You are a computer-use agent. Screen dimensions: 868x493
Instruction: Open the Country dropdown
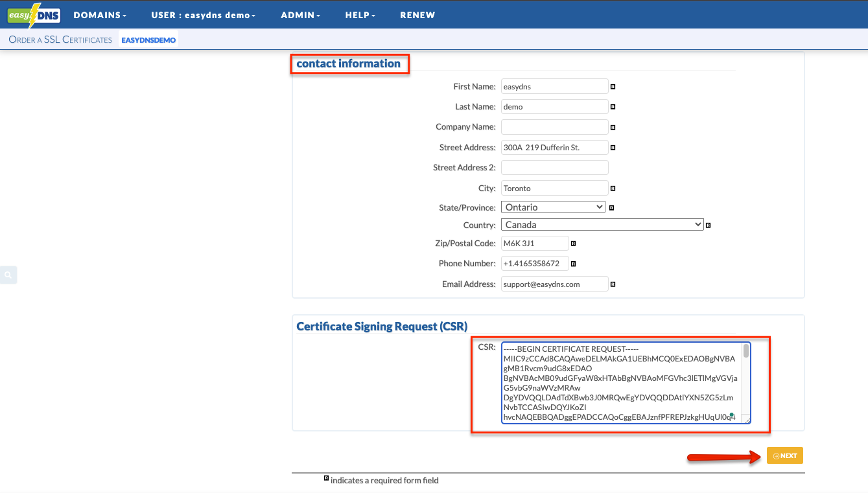(602, 225)
